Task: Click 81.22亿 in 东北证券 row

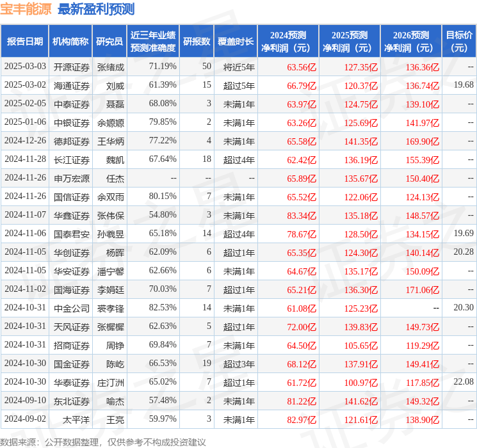Action: 302,401
